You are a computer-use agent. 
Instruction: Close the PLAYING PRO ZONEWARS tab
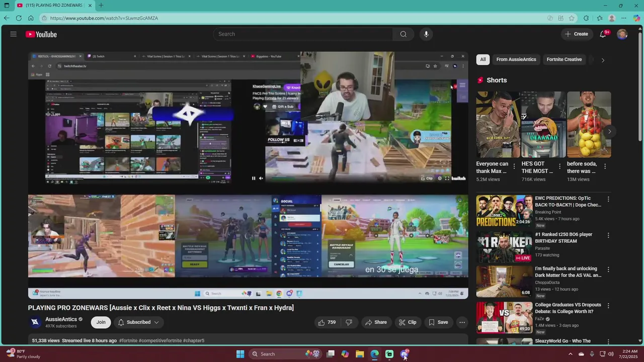coord(90,6)
